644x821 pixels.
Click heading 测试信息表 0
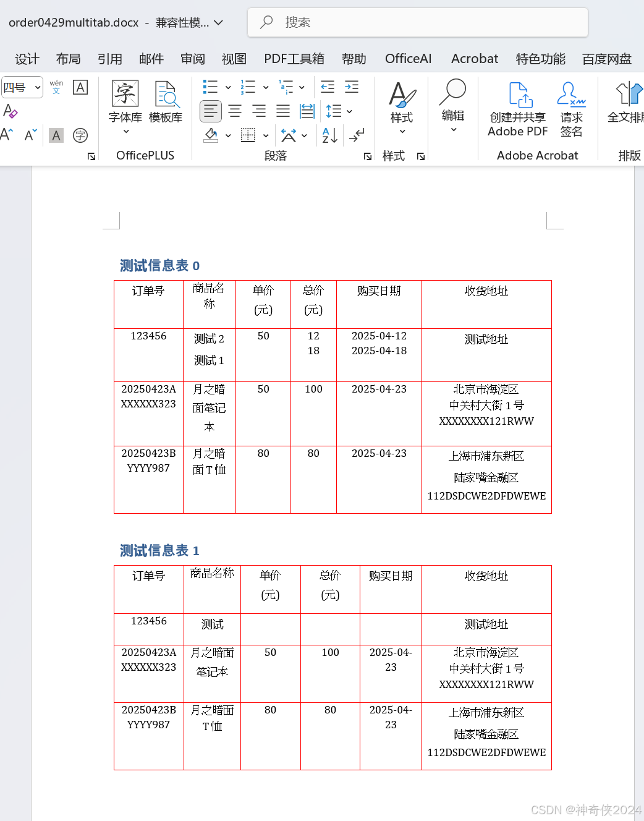[160, 265]
